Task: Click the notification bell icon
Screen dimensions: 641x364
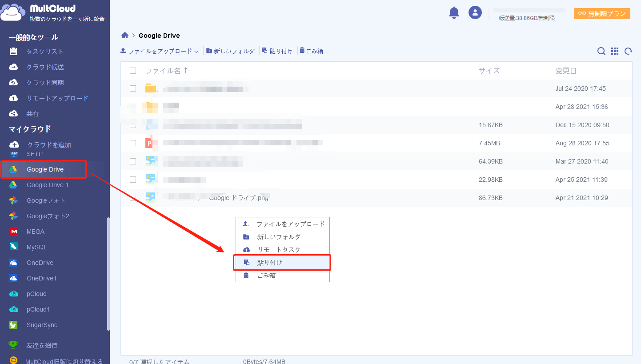Action: 454,13
